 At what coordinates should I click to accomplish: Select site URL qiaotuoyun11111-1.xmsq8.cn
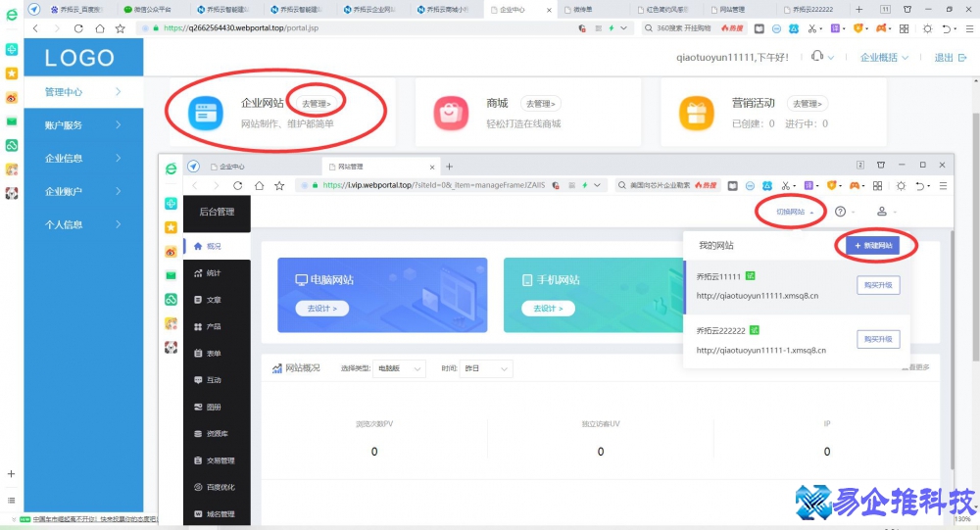pos(761,350)
